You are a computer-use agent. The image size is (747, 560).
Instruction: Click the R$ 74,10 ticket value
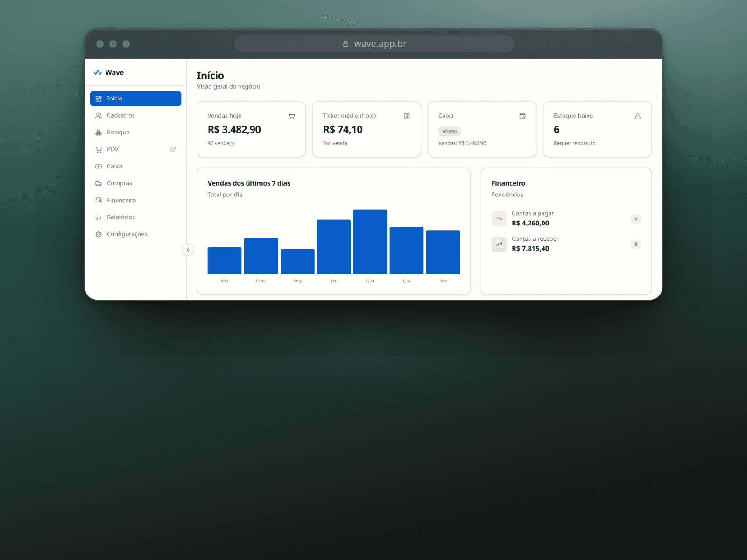[x=343, y=130]
